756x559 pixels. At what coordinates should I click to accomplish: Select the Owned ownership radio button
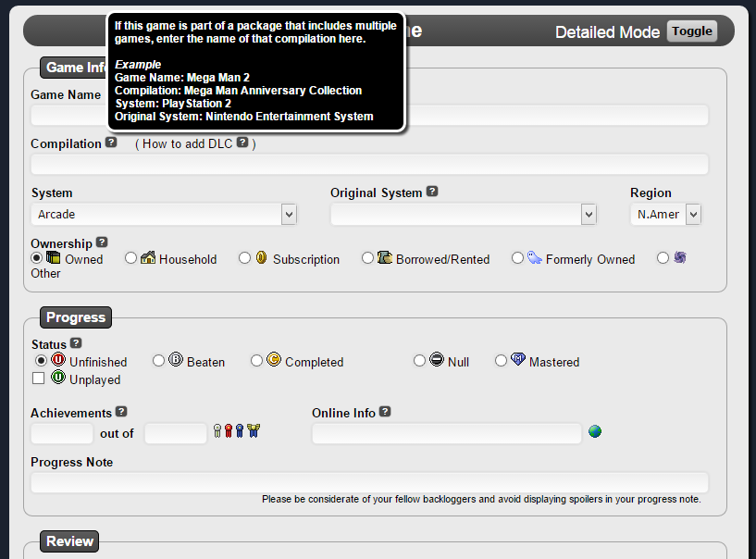36,258
